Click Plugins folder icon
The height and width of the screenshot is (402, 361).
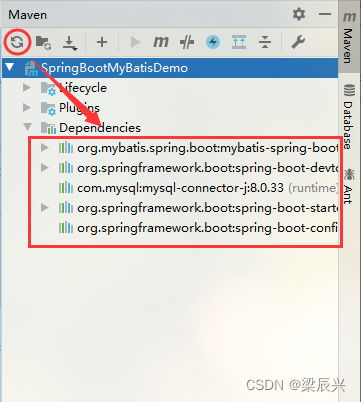(48, 109)
